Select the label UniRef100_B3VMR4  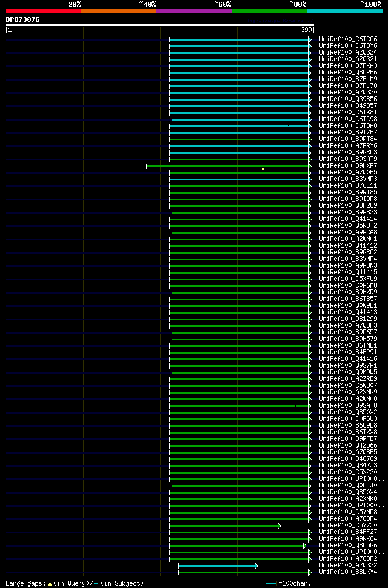tap(348, 259)
